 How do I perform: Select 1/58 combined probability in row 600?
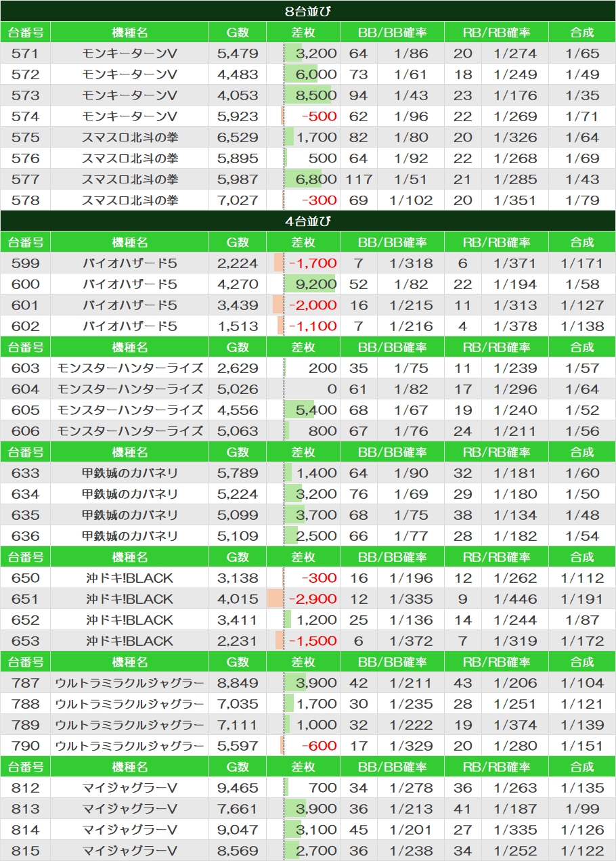582,284
